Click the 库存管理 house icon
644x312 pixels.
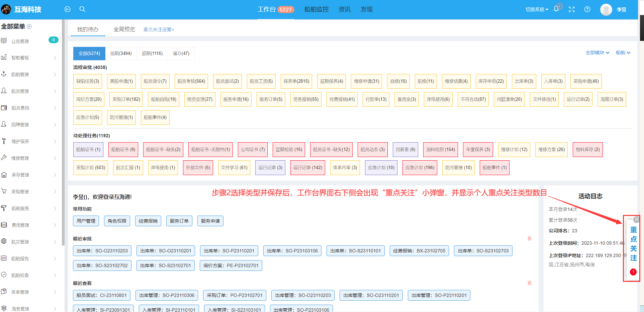point(4,175)
